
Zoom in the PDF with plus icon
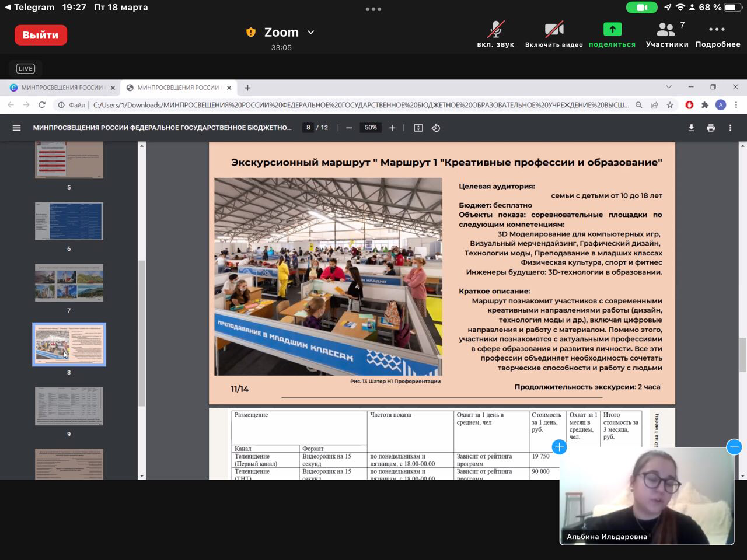point(392,128)
